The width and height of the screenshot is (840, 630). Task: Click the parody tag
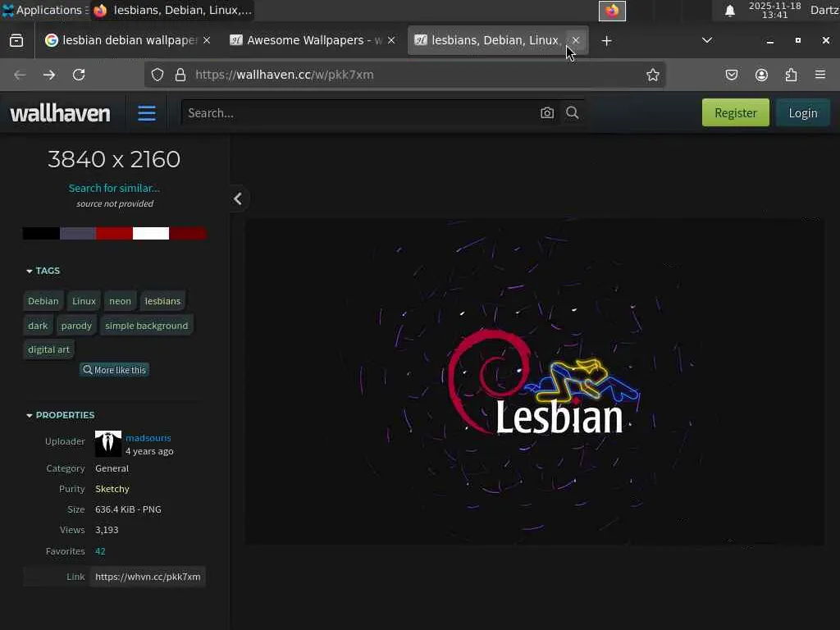[76, 325]
